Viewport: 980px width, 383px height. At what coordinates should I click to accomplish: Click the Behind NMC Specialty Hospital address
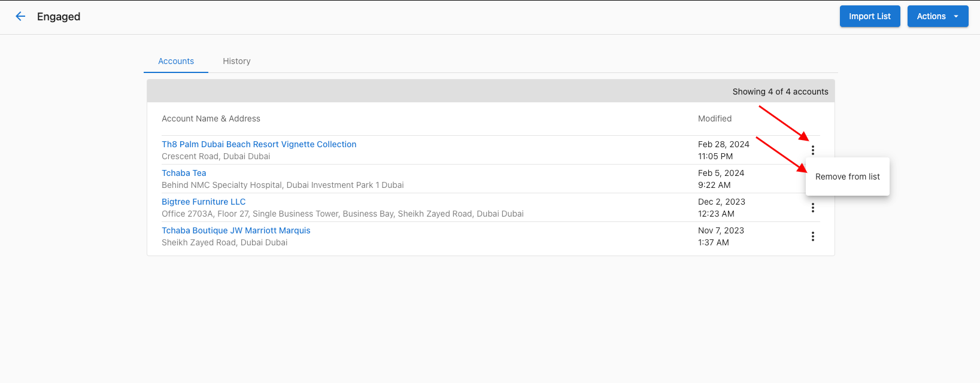tap(283, 185)
